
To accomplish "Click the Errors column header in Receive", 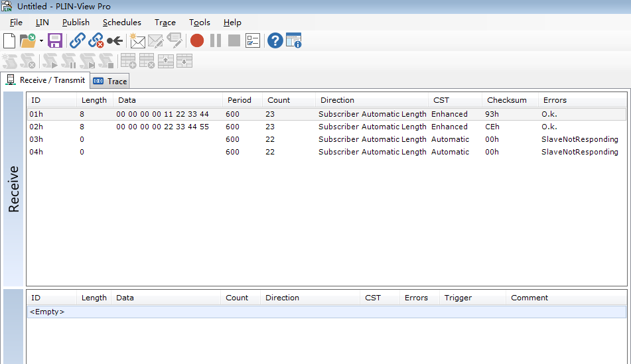I will (555, 100).
